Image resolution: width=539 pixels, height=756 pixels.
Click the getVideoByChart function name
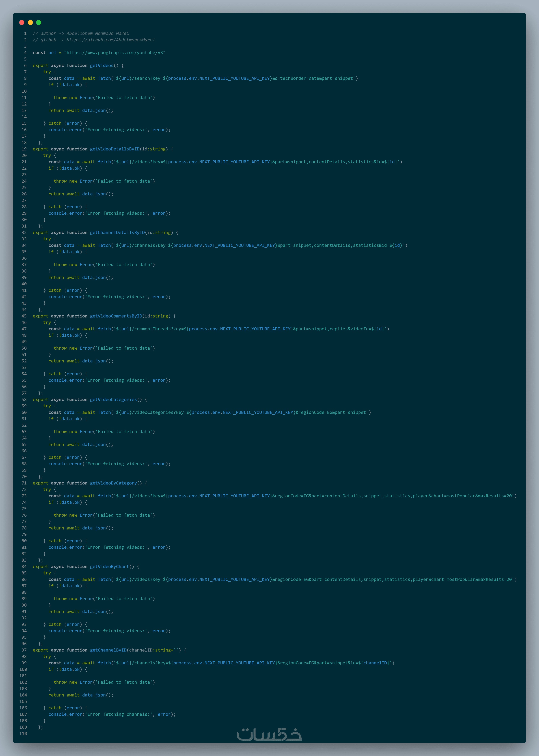tap(109, 566)
